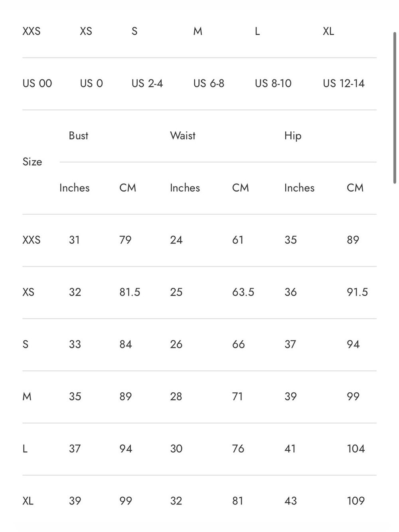Select the XS row label in measurements
This screenshot has width=399, height=532.
[x=28, y=292]
